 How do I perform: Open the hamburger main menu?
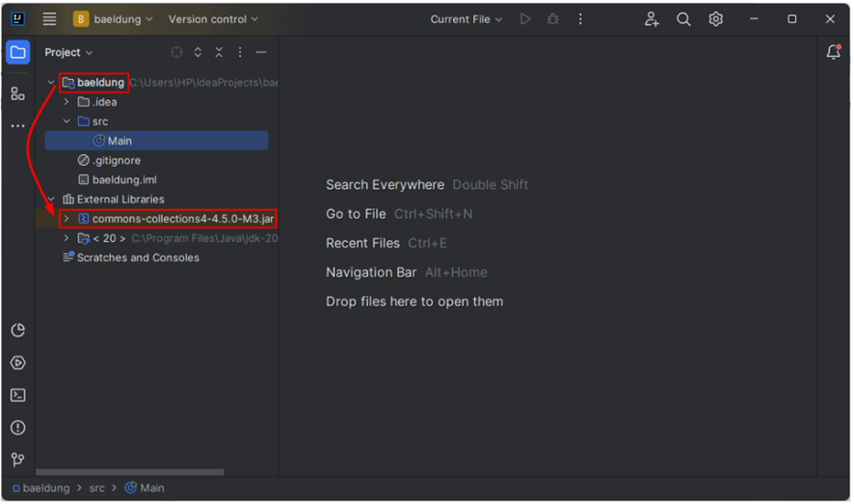[x=49, y=19]
